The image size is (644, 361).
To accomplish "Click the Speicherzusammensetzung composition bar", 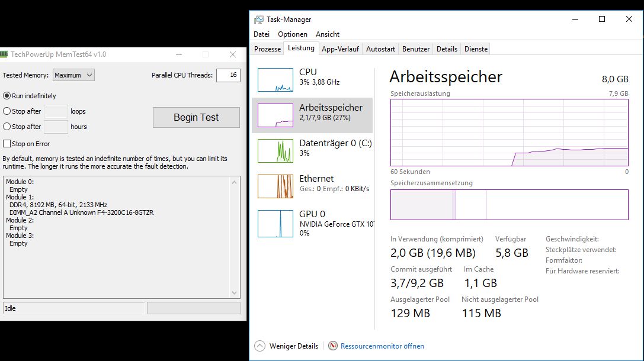I will [x=510, y=205].
